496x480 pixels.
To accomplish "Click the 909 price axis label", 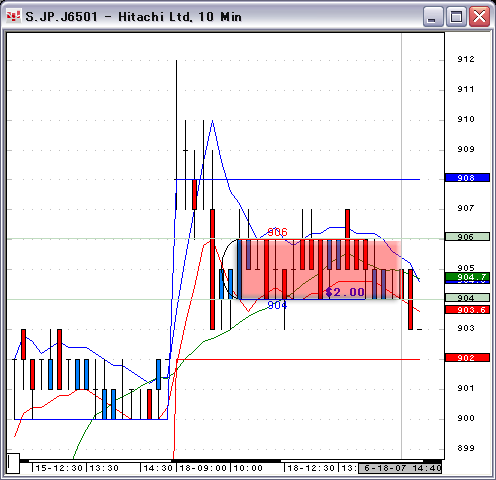I will tap(466, 149).
